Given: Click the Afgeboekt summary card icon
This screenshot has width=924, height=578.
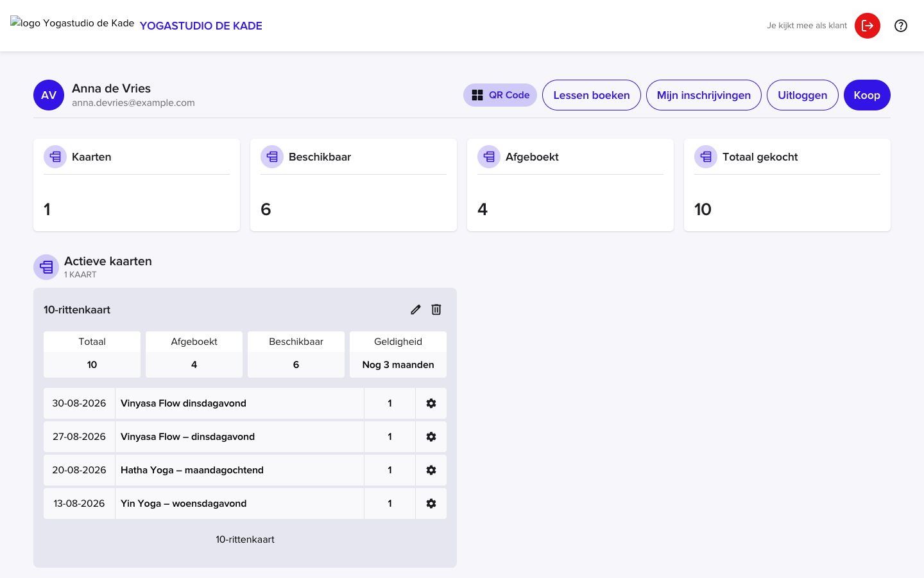Looking at the screenshot, I should [x=489, y=157].
